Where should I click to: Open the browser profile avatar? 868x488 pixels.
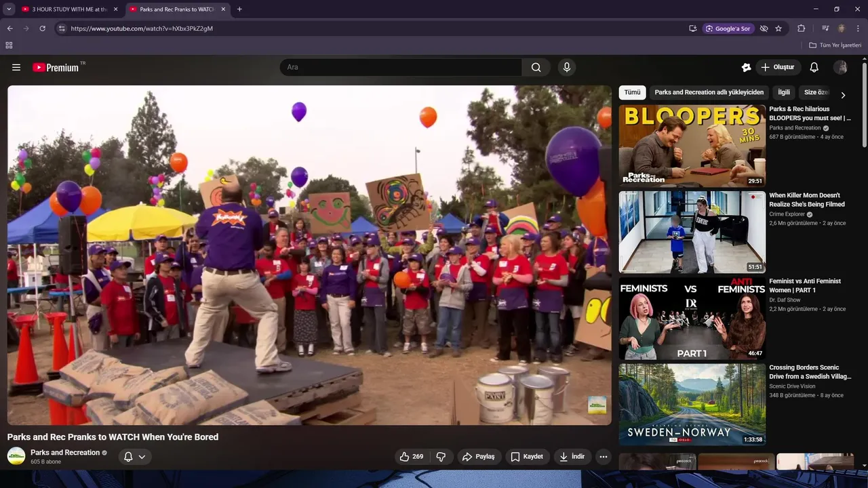(x=842, y=28)
